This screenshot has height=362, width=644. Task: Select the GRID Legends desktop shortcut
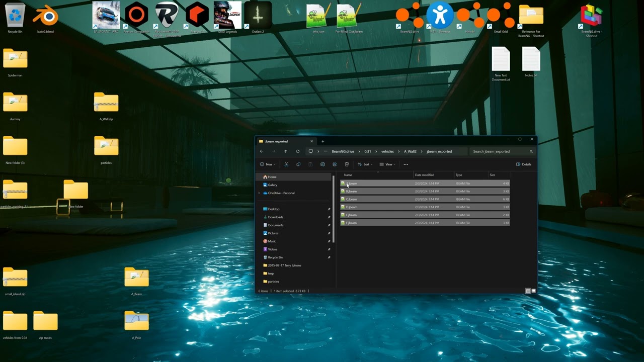(x=227, y=18)
